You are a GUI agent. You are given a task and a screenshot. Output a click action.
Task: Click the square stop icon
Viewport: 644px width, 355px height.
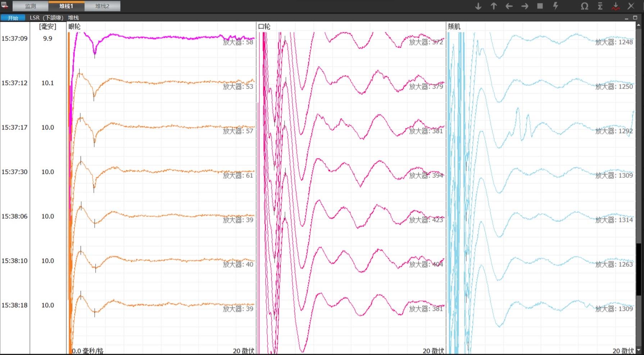point(540,6)
